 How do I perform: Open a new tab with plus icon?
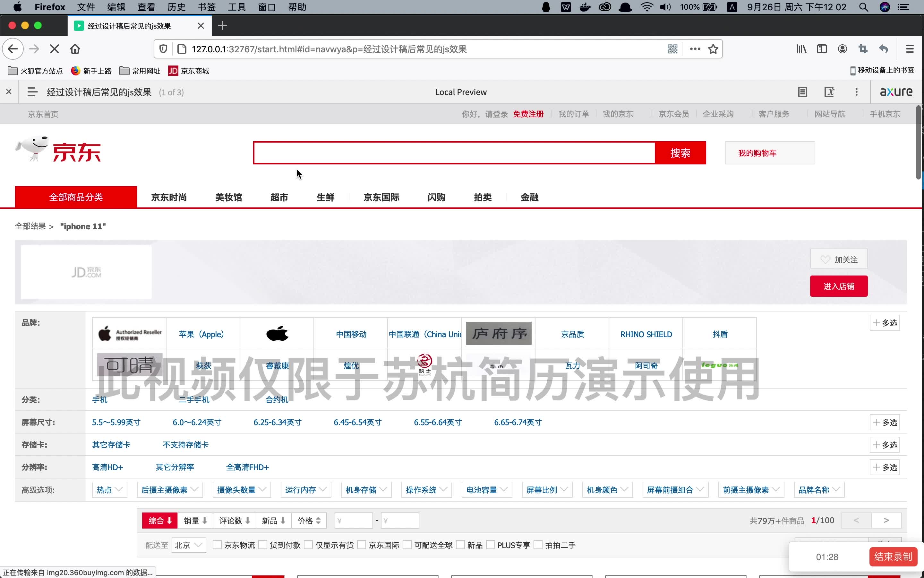(223, 26)
